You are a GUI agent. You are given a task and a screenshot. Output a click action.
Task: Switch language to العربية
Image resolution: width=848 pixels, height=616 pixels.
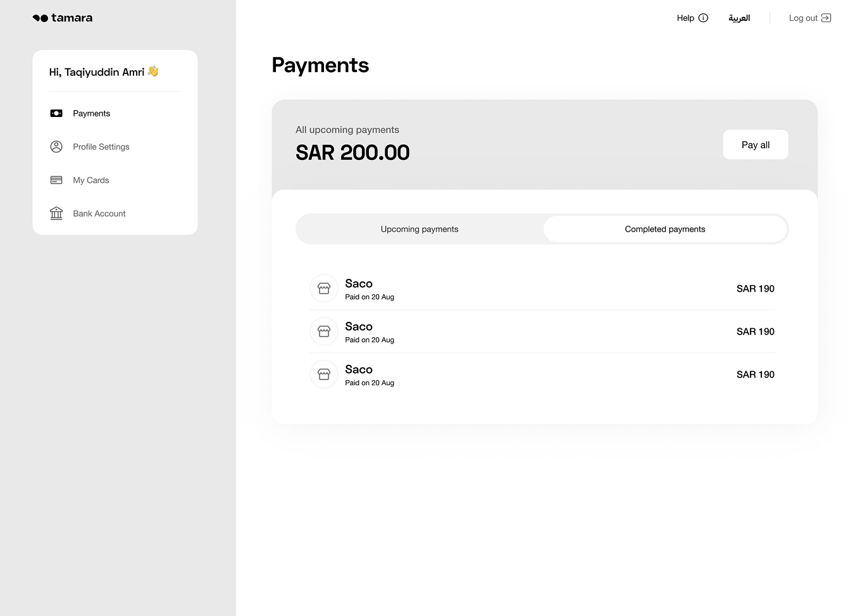(739, 18)
